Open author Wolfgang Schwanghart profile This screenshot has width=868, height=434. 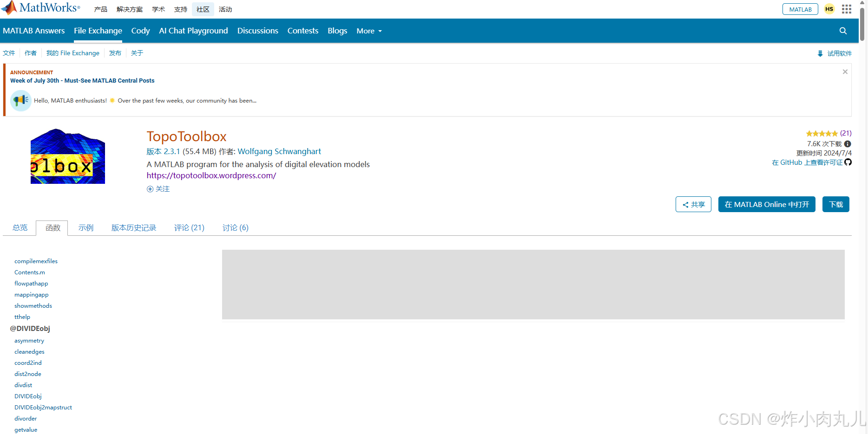(x=279, y=151)
